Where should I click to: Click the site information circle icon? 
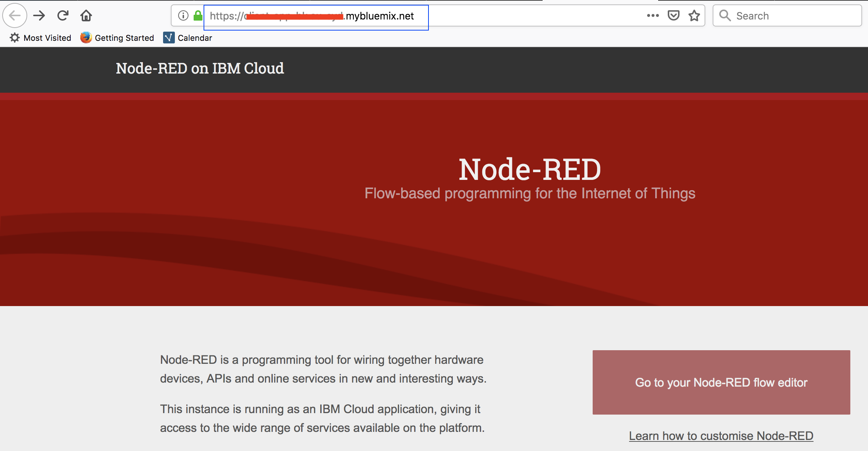coord(183,16)
